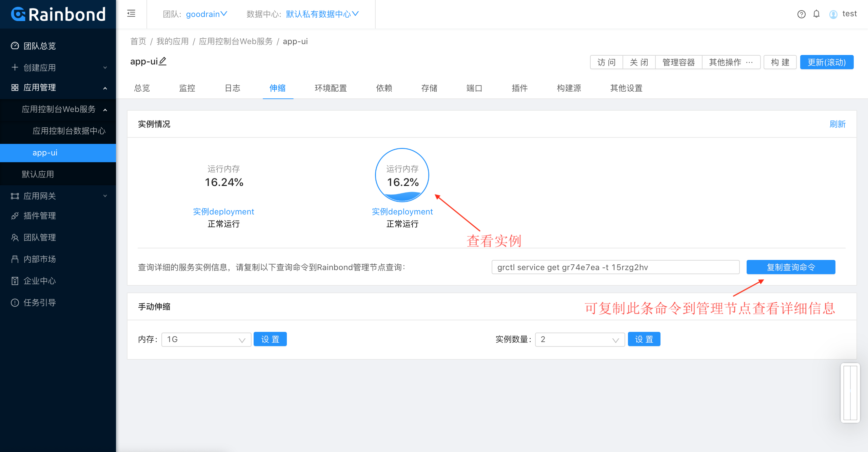The image size is (868, 452).
Task: Open the notifications bell icon
Action: (816, 14)
